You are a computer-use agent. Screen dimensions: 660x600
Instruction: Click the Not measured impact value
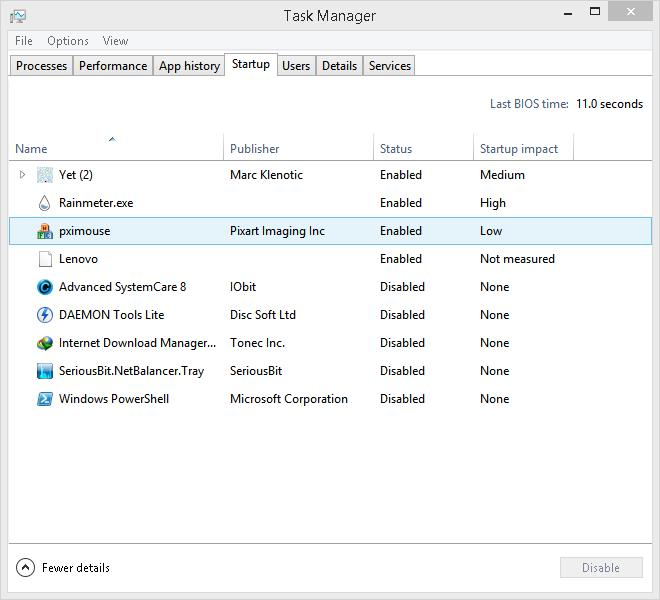tap(517, 259)
